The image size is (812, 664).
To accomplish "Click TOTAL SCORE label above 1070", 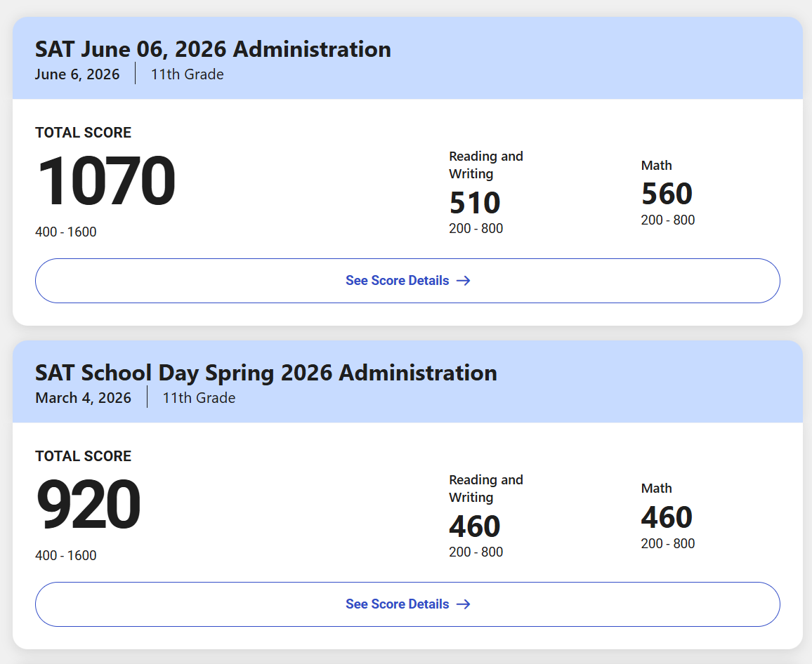I will [84, 133].
